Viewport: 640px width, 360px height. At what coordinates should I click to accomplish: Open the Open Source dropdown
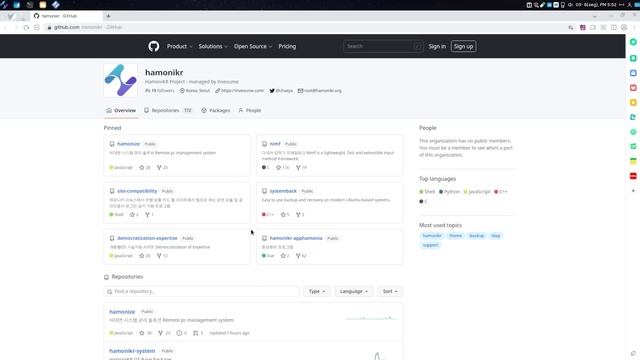point(253,47)
